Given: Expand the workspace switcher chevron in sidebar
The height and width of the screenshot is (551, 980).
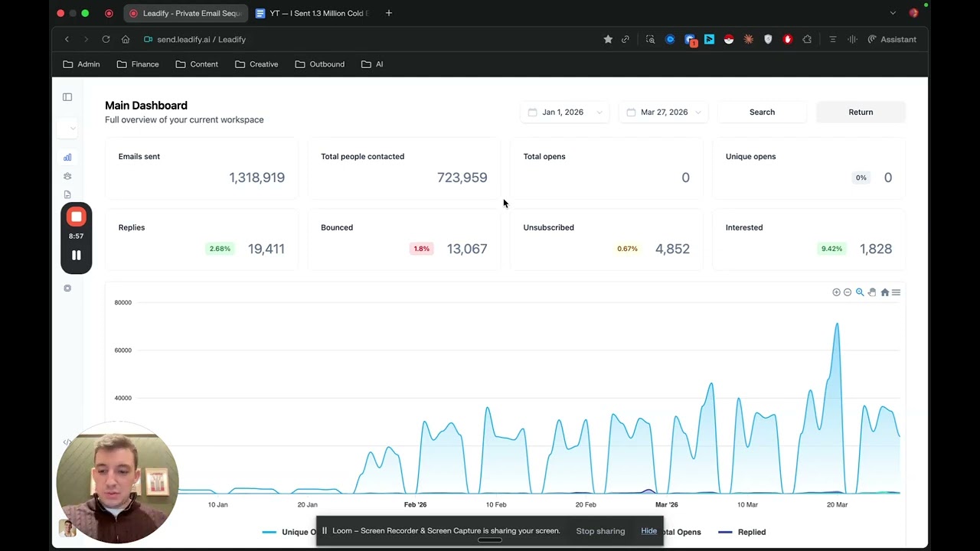Looking at the screenshot, I should tap(73, 129).
